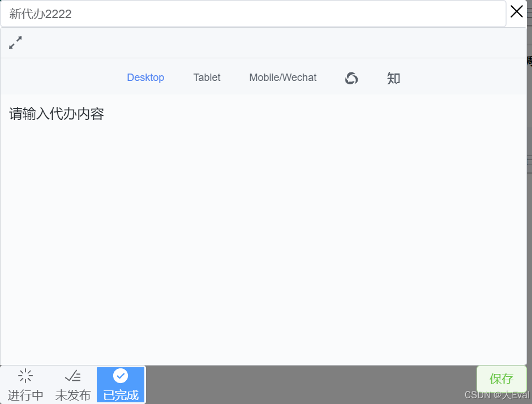The width and height of the screenshot is (532, 404).
Task: Switch preview to Tablet mode
Action: pos(207,78)
